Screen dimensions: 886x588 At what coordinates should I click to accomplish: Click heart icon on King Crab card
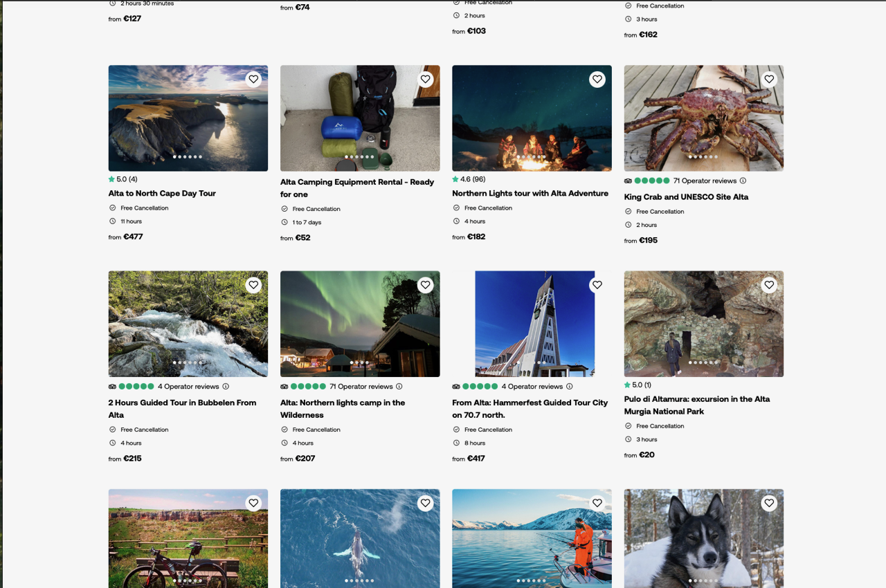tap(768, 80)
